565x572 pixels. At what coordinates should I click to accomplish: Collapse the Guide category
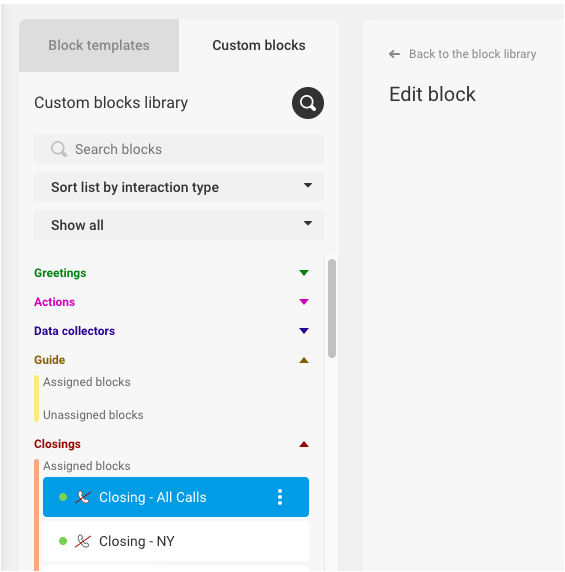pos(304,360)
